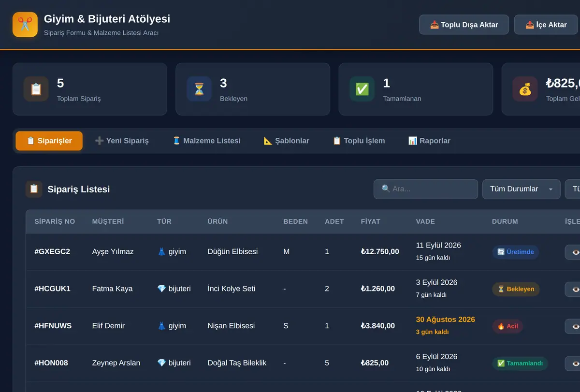Click the İçe Aktar button

click(546, 25)
